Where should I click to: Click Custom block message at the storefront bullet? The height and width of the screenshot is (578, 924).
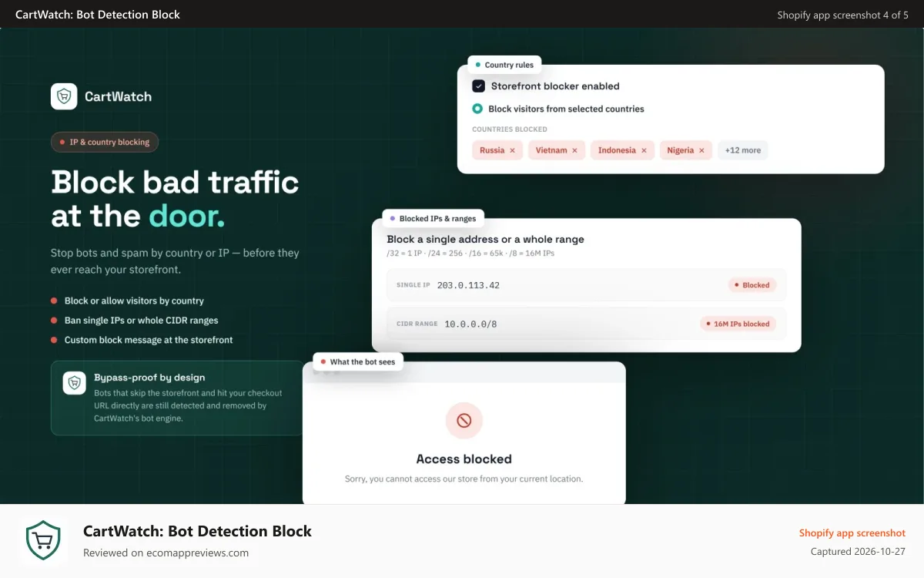coord(149,339)
